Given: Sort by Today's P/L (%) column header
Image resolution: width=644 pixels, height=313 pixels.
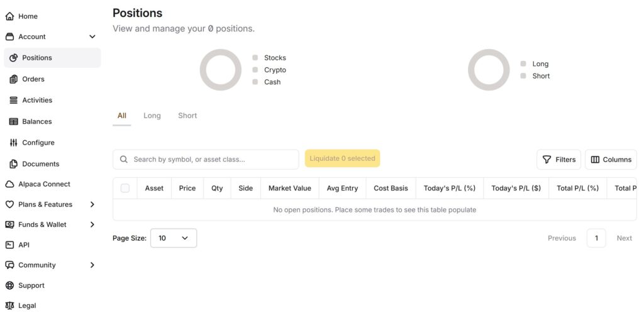Looking at the screenshot, I should coord(450,189).
